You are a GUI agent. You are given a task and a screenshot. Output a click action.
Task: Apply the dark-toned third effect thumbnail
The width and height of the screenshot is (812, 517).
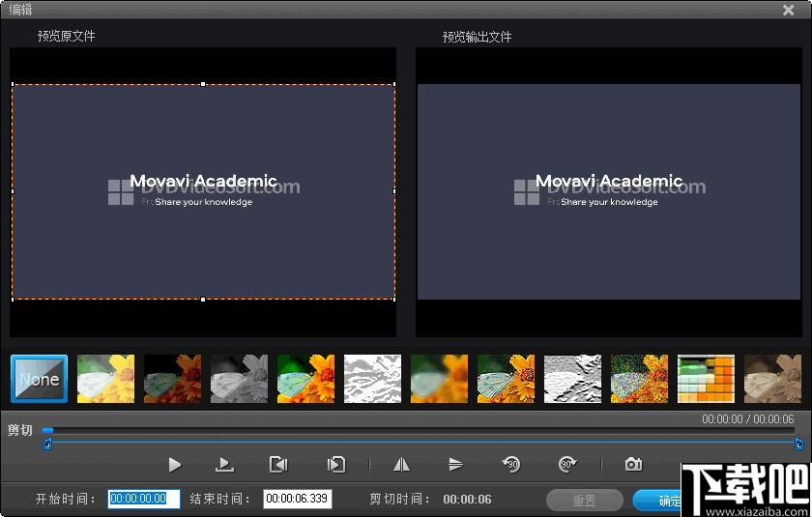172,379
